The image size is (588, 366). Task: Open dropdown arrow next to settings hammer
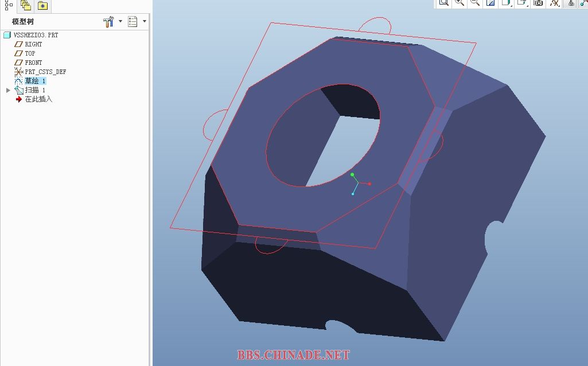120,22
